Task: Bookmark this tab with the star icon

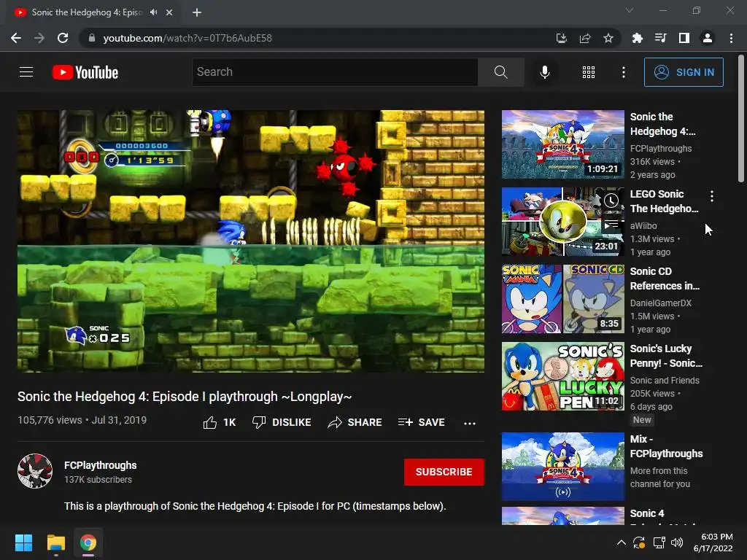Action: (x=608, y=38)
